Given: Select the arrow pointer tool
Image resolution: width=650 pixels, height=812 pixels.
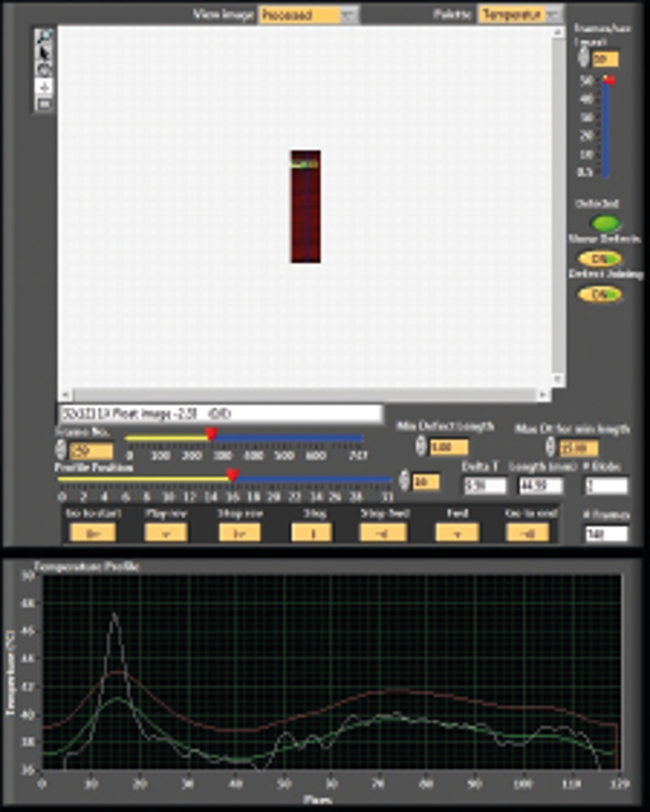Looking at the screenshot, I should (44, 53).
